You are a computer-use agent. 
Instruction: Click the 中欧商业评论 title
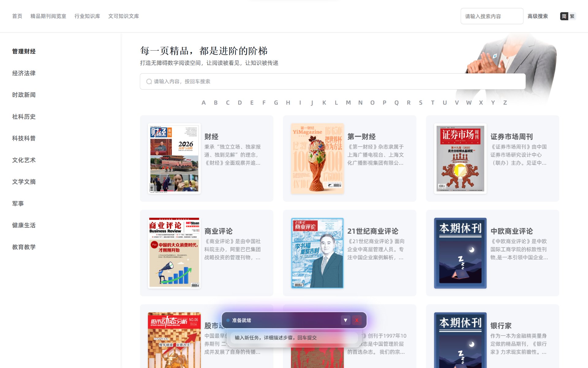511,231
